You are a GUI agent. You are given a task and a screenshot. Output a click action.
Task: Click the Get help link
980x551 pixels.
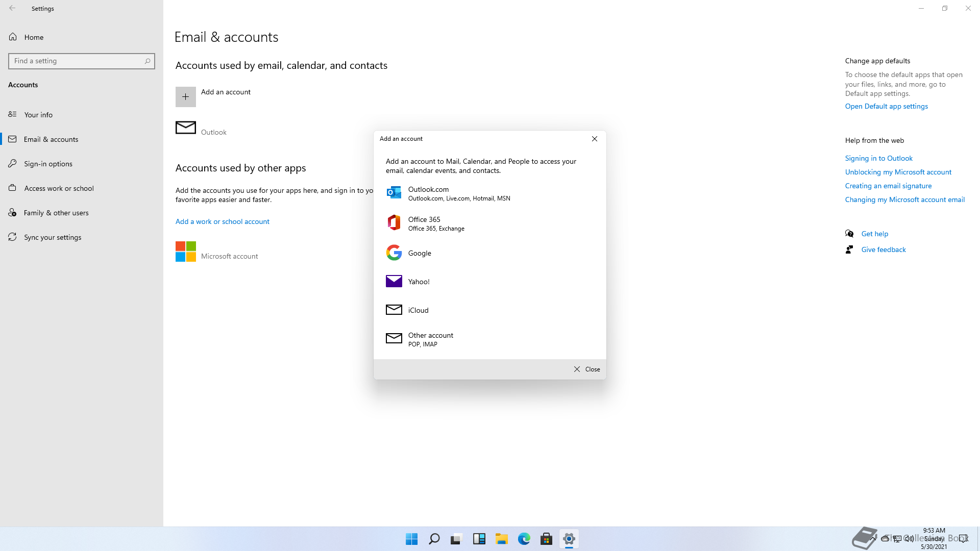[x=875, y=234]
